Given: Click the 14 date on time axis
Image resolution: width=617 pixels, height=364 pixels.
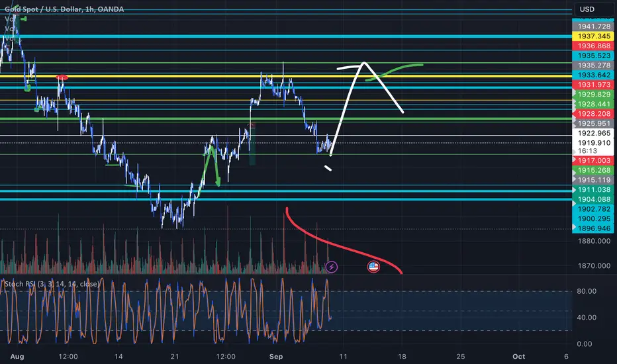Looking at the screenshot, I should tap(119, 357).
